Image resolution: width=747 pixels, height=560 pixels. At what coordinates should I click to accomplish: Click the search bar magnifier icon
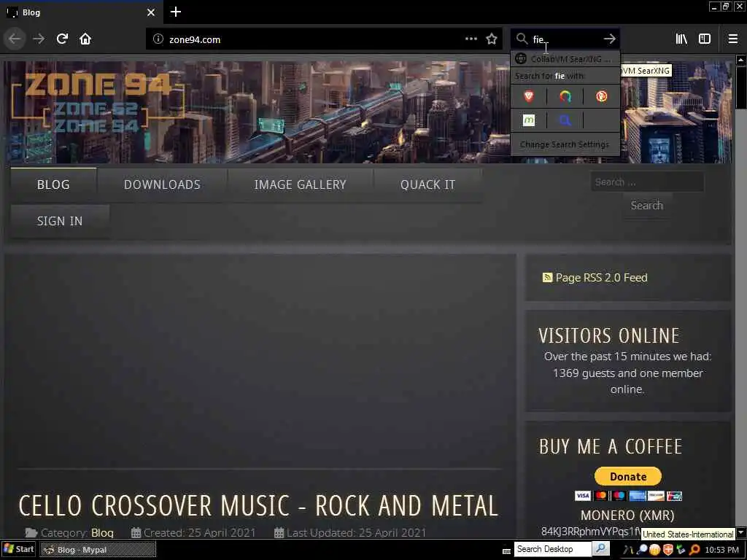[522, 39]
